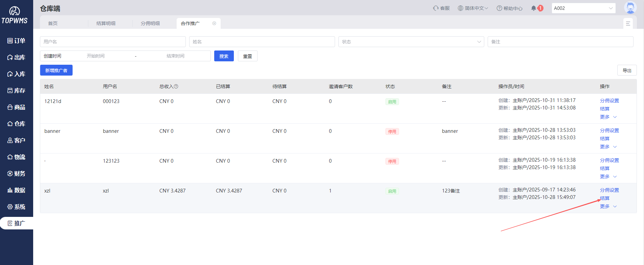Click the 新增推广者 button
The width and height of the screenshot is (644, 265).
(56, 70)
